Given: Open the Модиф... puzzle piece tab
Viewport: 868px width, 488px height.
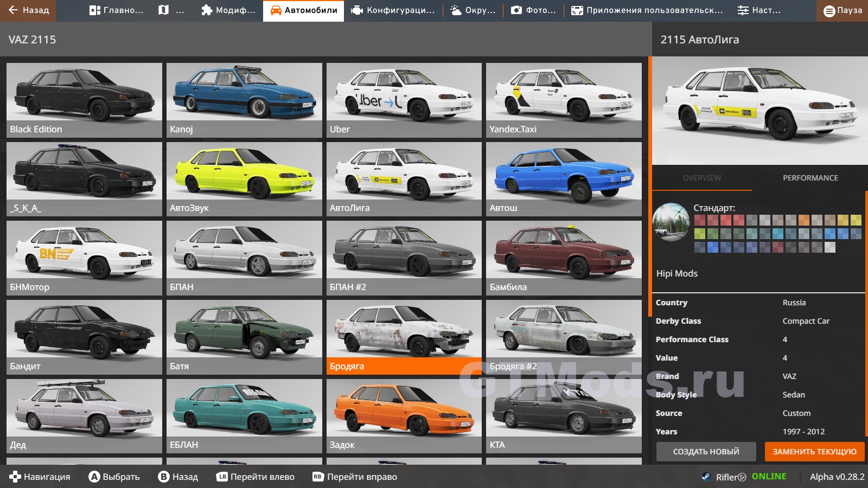Looking at the screenshot, I should 228,10.
